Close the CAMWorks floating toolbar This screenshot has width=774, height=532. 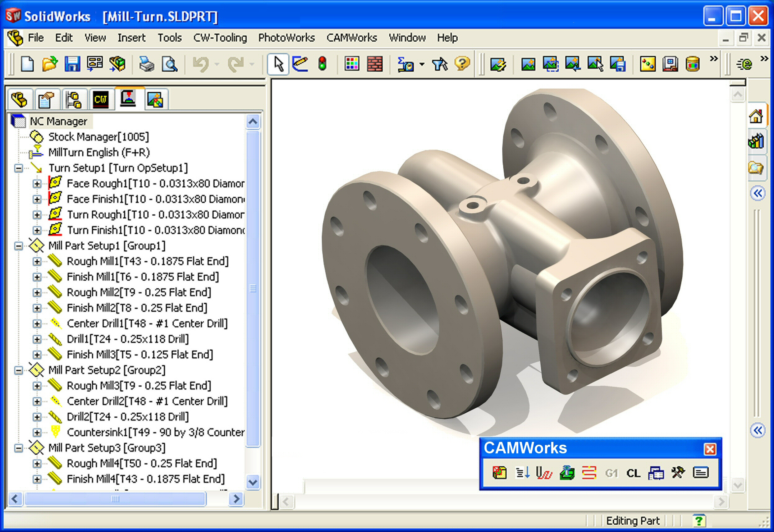(710, 449)
